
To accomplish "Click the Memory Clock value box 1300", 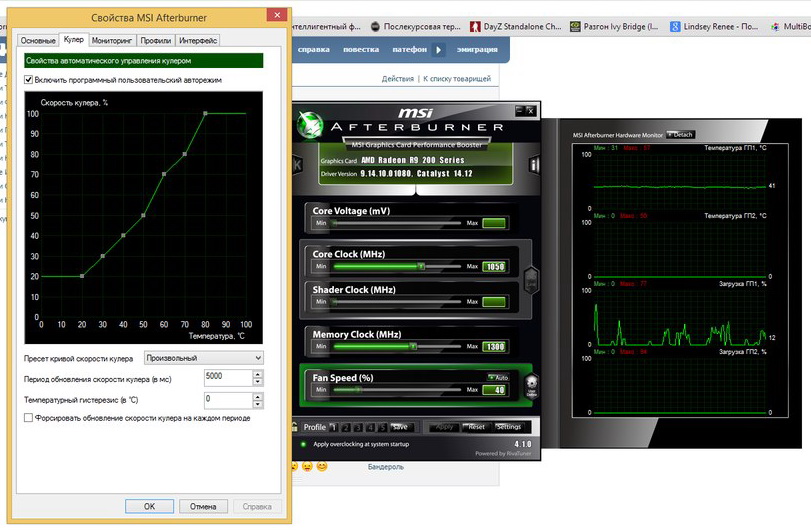I will (x=494, y=346).
